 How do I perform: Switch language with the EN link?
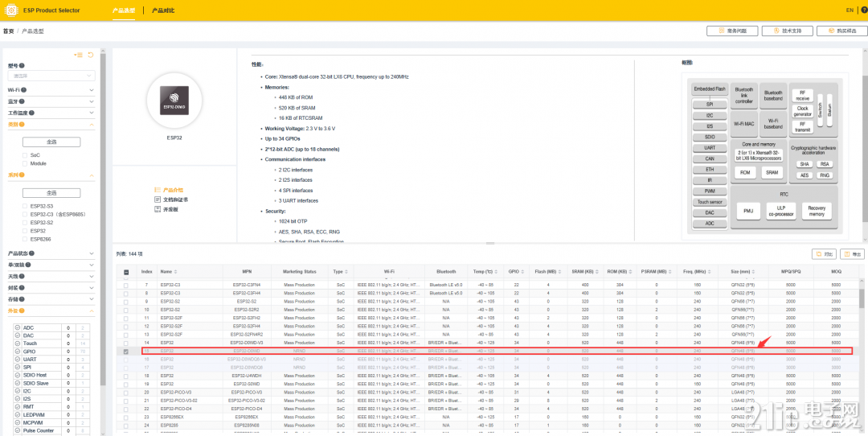(x=850, y=10)
